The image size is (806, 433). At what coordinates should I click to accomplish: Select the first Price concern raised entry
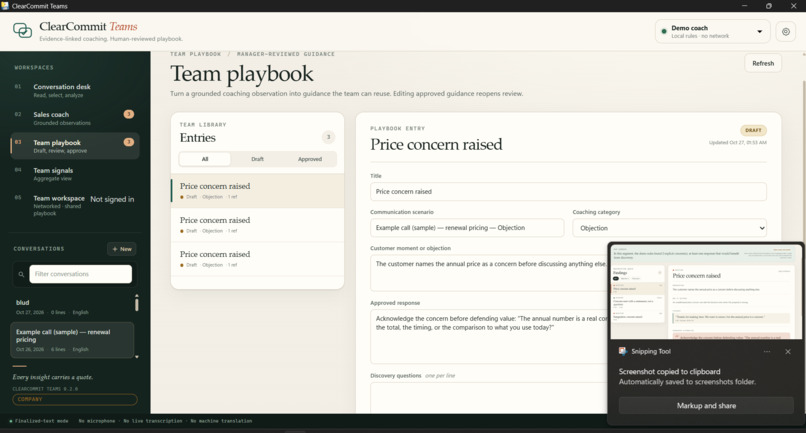tap(258, 191)
